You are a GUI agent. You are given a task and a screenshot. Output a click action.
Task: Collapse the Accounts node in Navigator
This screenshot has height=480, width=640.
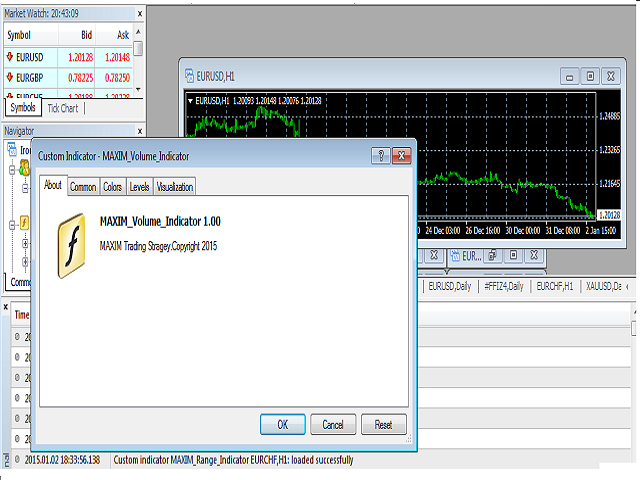(12, 170)
